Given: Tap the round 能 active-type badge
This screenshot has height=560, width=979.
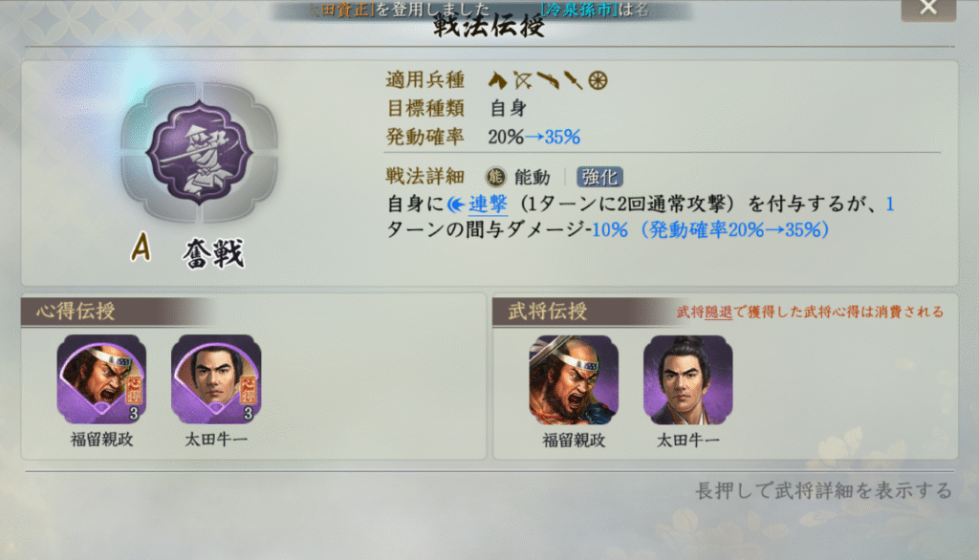Looking at the screenshot, I should [496, 177].
